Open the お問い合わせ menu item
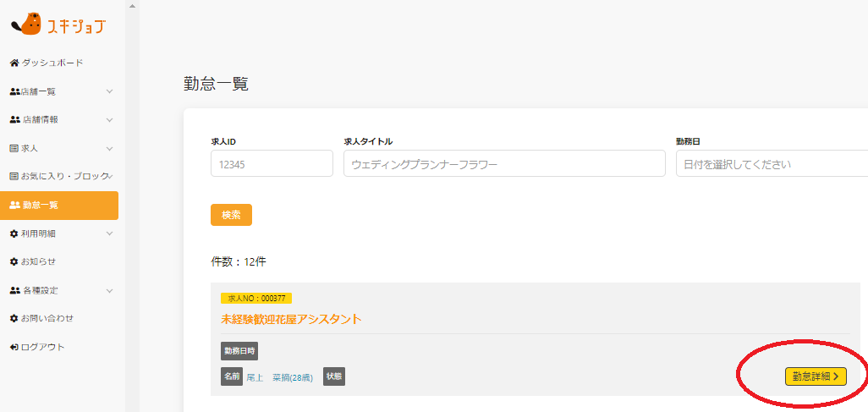This screenshot has width=868, height=412. click(47, 319)
